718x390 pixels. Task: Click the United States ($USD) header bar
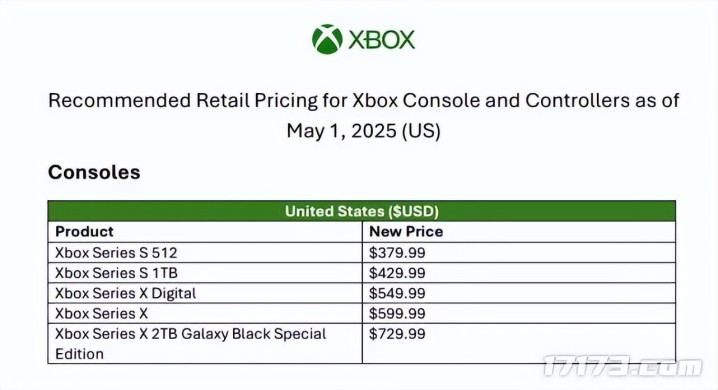[x=362, y=211]
